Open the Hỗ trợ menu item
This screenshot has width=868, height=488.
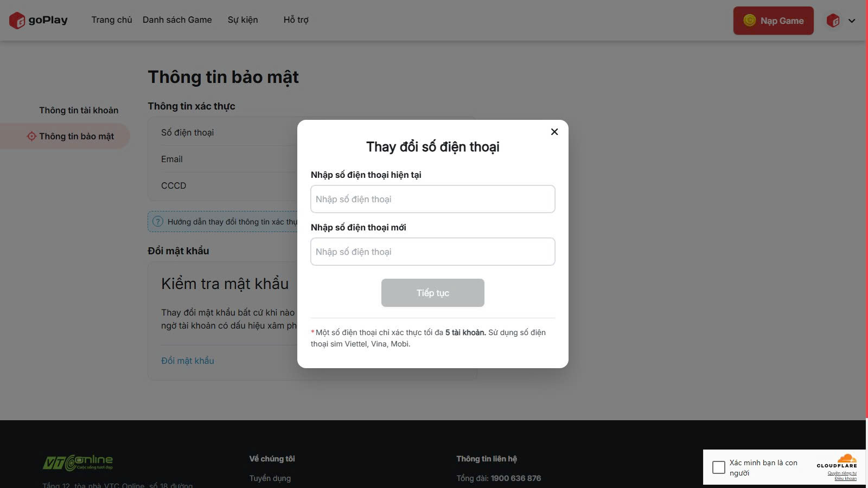click(296, 20)
